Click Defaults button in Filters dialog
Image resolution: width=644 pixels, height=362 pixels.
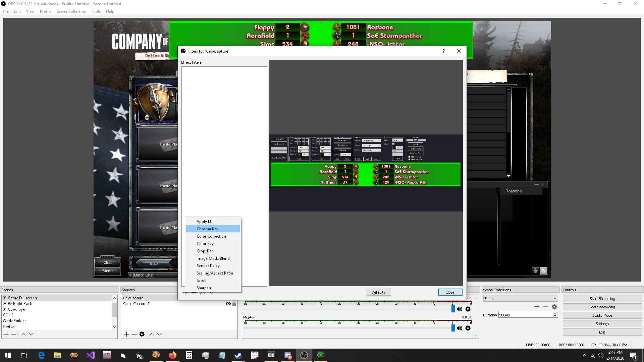coord(378,292)
